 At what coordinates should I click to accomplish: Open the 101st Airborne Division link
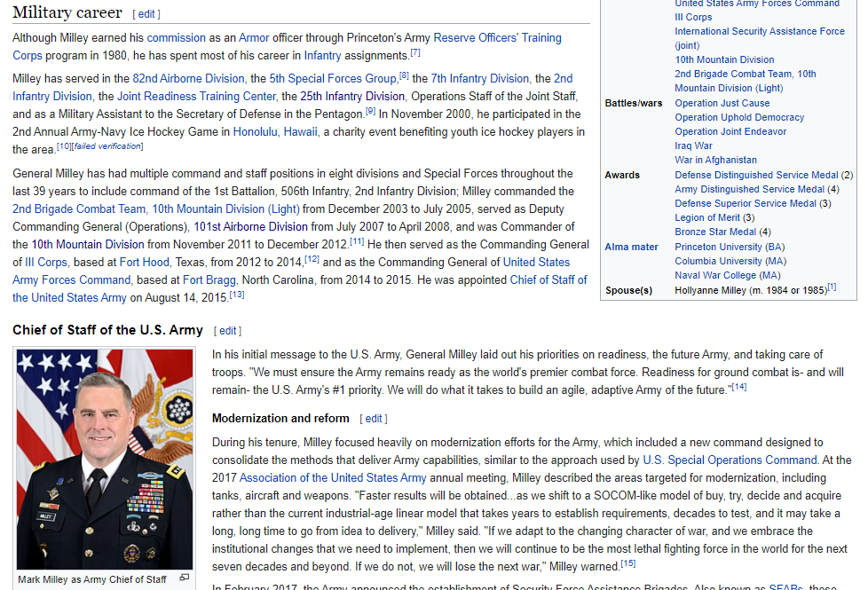pyautogui.click(x=250, y=227)
